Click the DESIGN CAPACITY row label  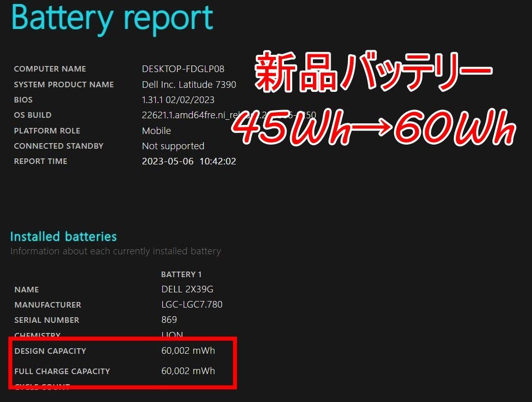coord(50,351)
